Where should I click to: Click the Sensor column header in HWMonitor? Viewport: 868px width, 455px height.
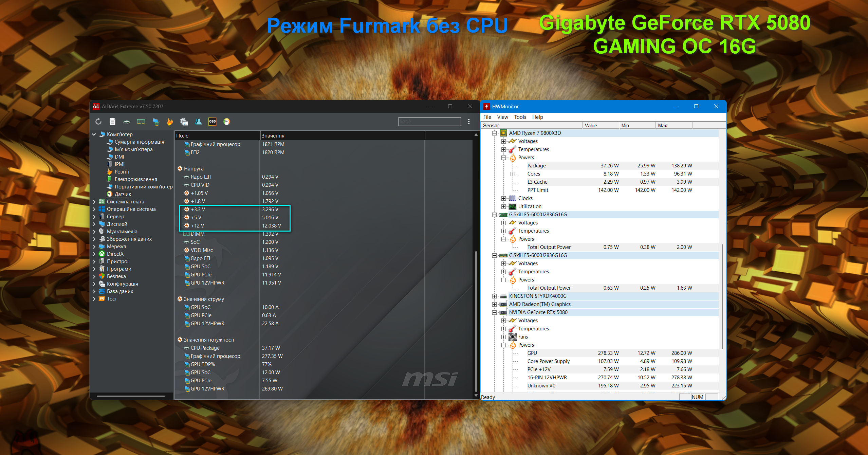coord(532,126)
